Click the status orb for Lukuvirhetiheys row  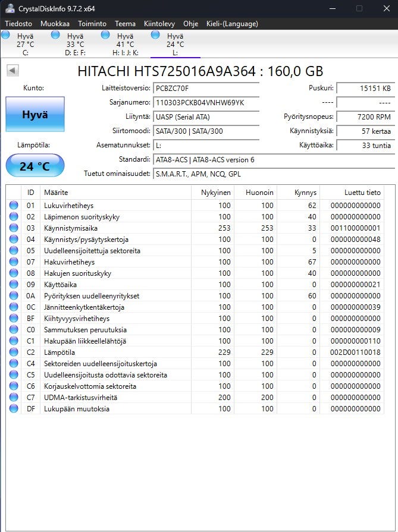(x=14, y=206)
